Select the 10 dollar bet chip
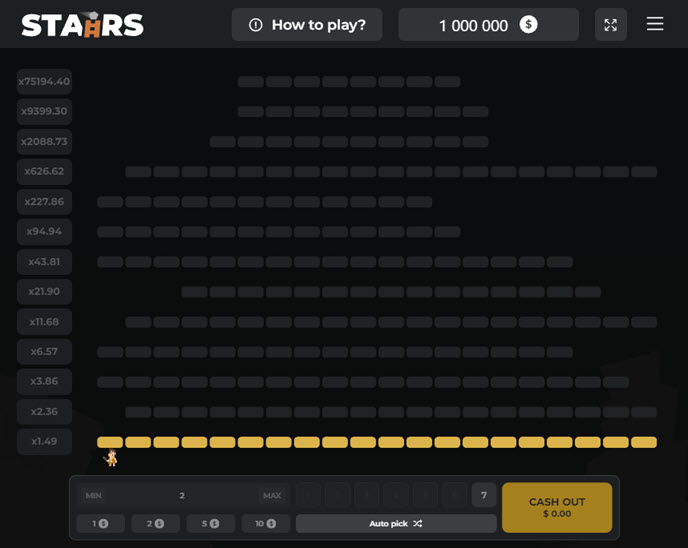Image resolution: width=688 pixels, height=548 pixels. point(265,523)
